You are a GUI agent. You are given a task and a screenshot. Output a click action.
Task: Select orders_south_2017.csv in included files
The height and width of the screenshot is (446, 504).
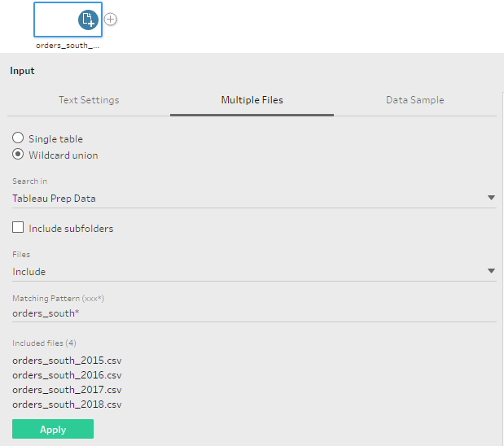(67, 390)
